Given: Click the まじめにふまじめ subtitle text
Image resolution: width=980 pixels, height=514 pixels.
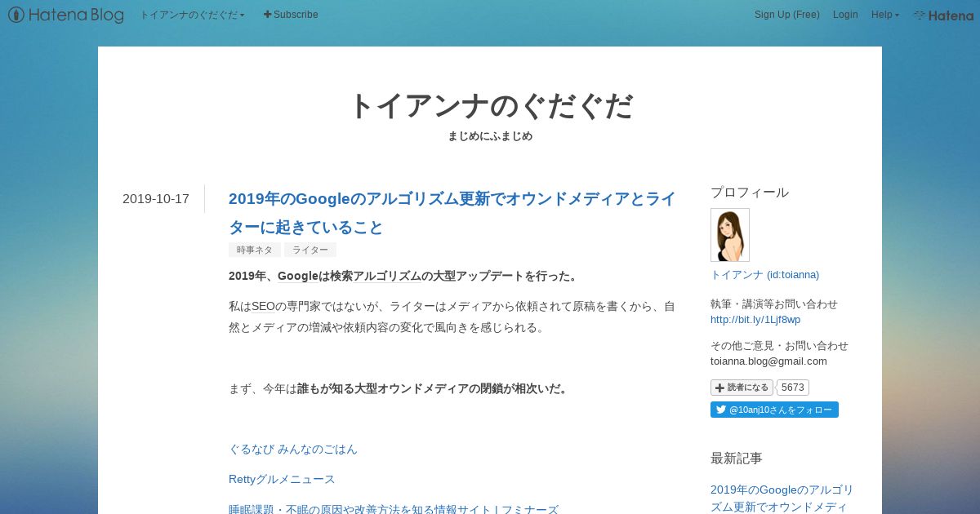Looking at the screenshot, I should [490, 136].
